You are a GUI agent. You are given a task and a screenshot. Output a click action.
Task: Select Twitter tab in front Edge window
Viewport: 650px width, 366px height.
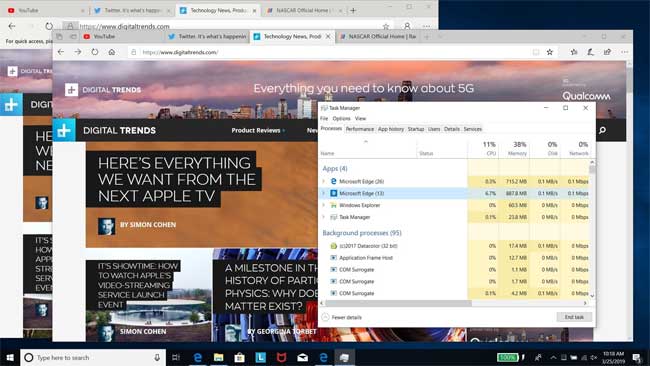(x=207, y=36)
